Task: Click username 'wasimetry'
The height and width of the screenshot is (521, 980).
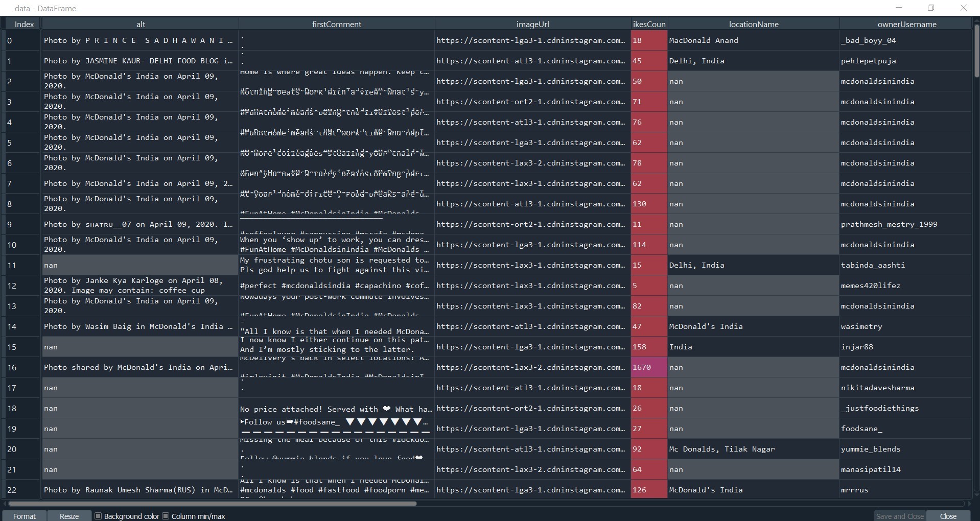Action: [x=905, y=326]
